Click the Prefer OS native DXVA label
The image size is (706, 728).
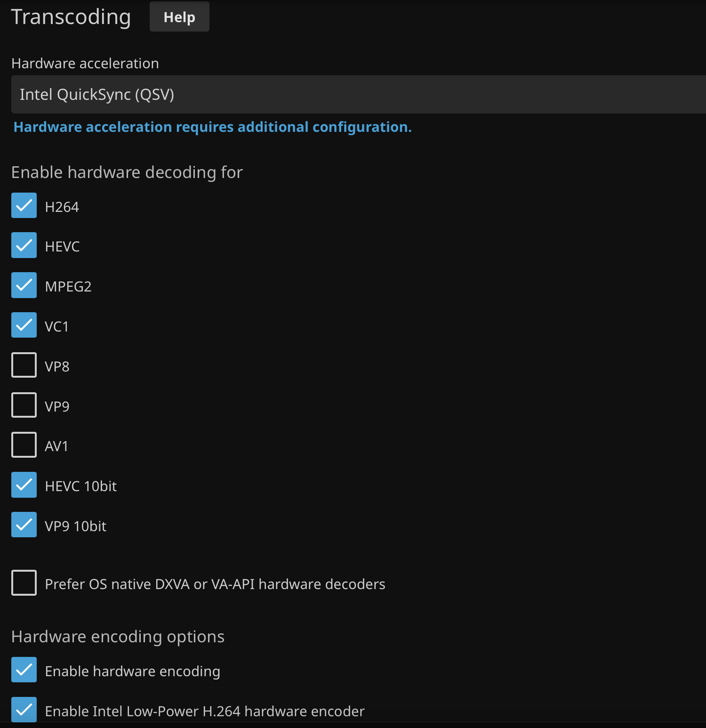[x=215, y=584]
